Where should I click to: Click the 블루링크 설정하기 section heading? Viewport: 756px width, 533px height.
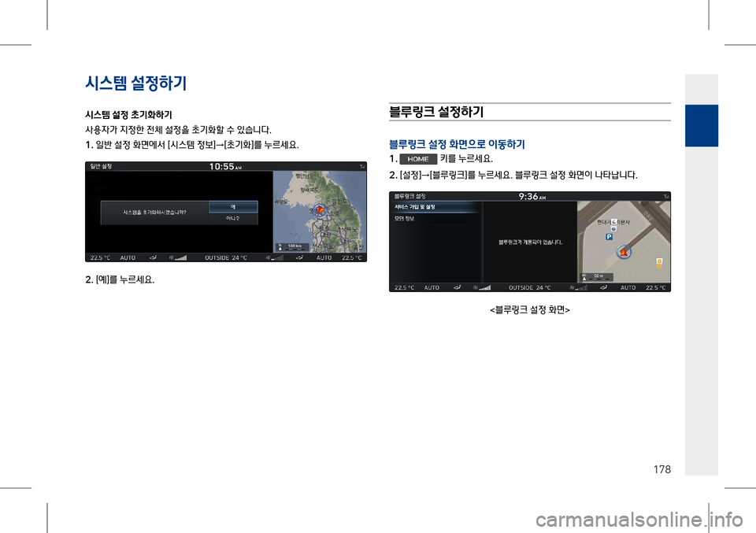tap(436, 112)
